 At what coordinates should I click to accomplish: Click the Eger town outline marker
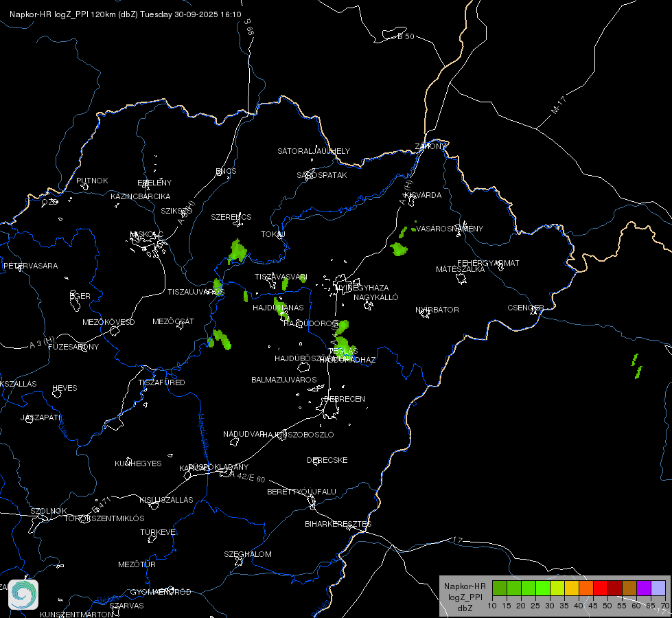pyautogui.click(x=75, y=301)
